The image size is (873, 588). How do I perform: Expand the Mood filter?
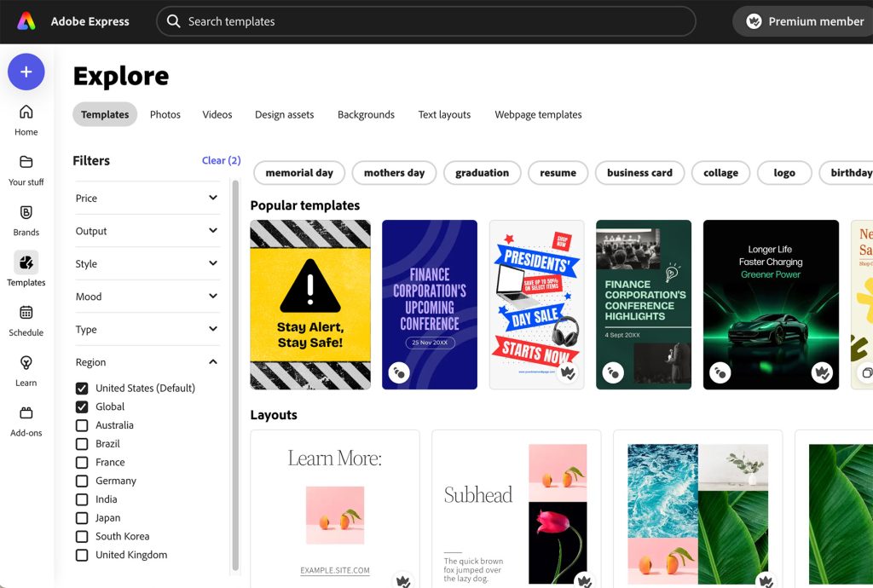pyautogui.click(x=147, y=297)
